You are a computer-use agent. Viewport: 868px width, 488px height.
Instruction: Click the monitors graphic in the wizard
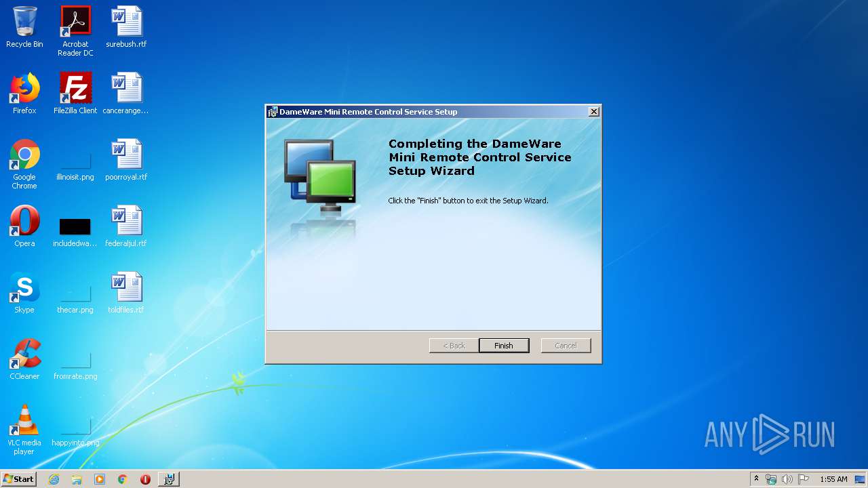coord(320,176)
